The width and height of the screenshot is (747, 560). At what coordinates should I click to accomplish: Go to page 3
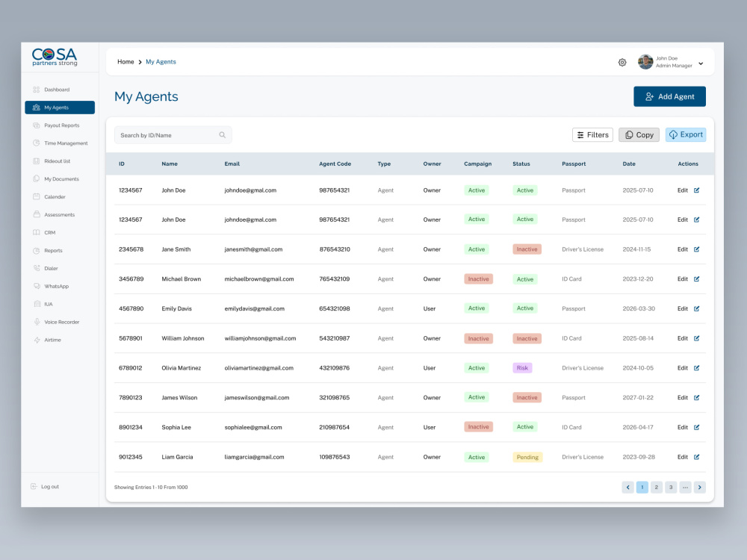(x=671, y=487)
